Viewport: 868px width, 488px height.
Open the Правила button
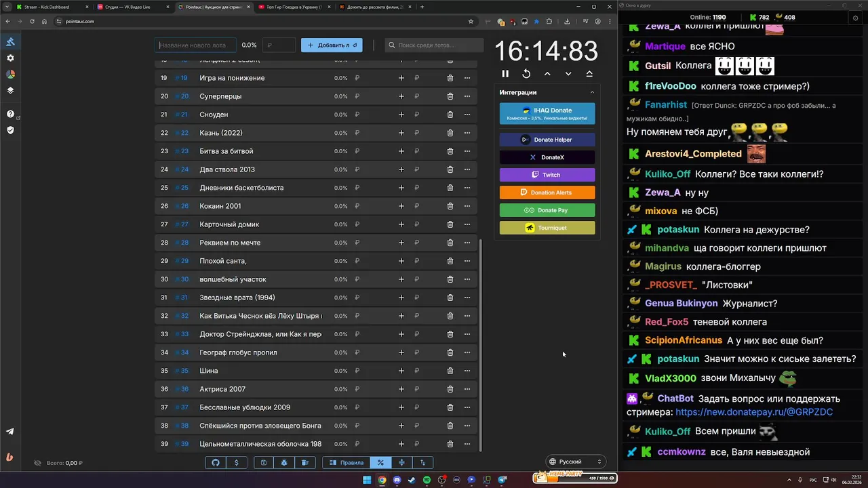coord(346,462)
